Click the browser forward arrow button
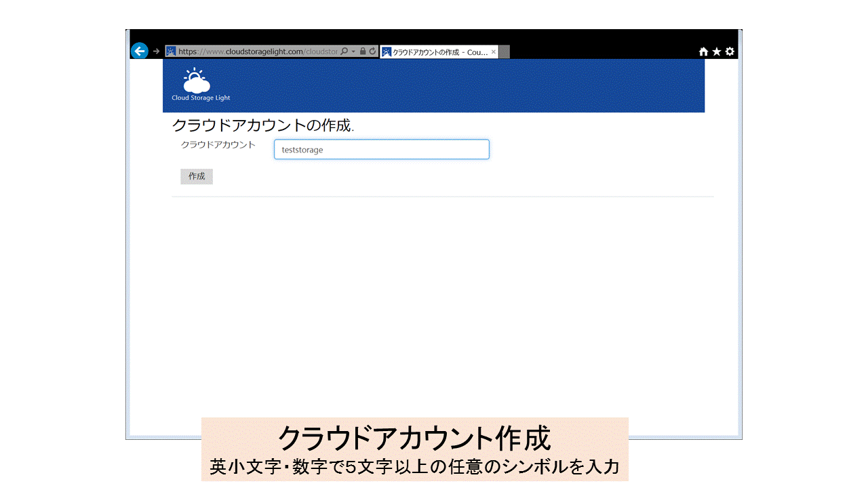 coord(157,52)
